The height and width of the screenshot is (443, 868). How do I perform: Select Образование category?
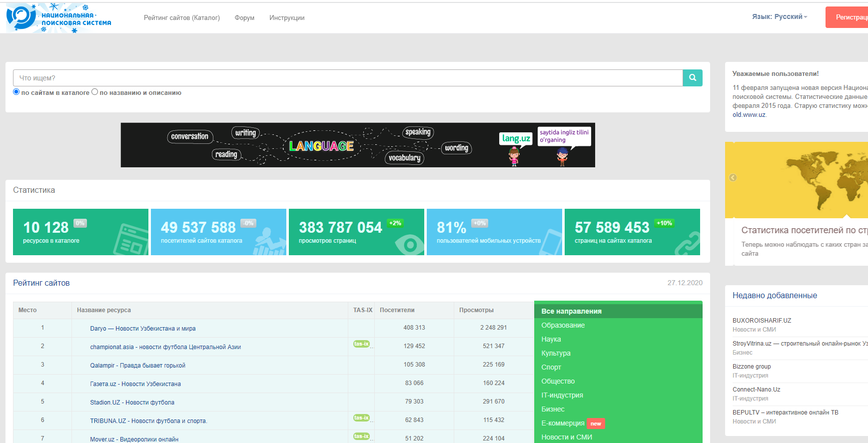(563, 325)
